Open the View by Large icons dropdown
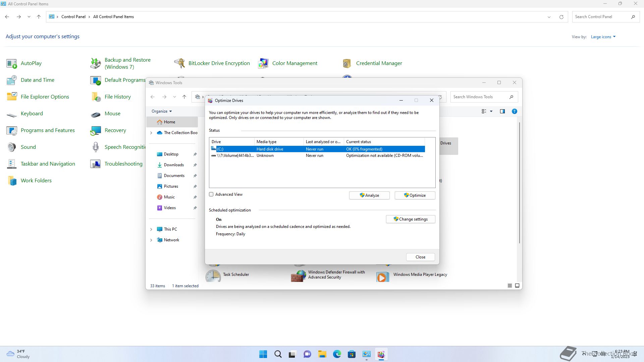644x362 pixels. pos(603,37)
